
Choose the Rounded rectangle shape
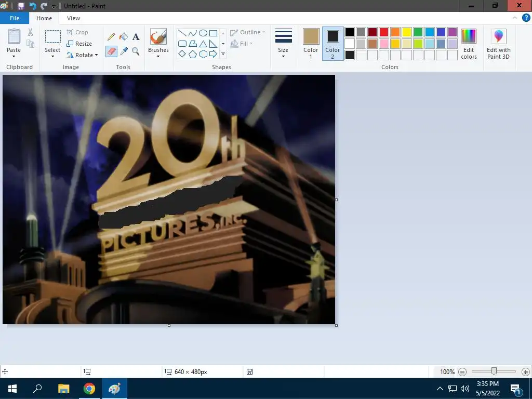tap(182, 44)
